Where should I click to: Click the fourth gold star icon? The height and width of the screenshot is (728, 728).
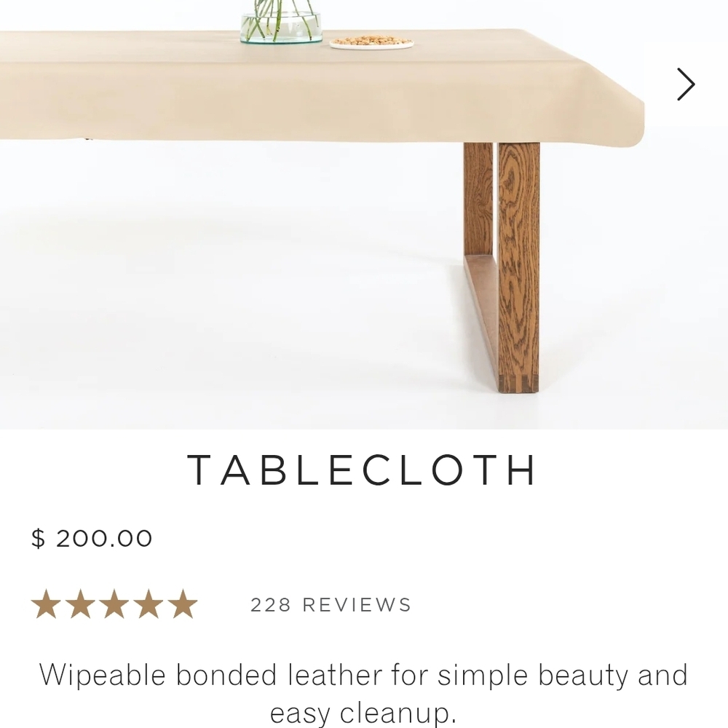pos(149,603)
